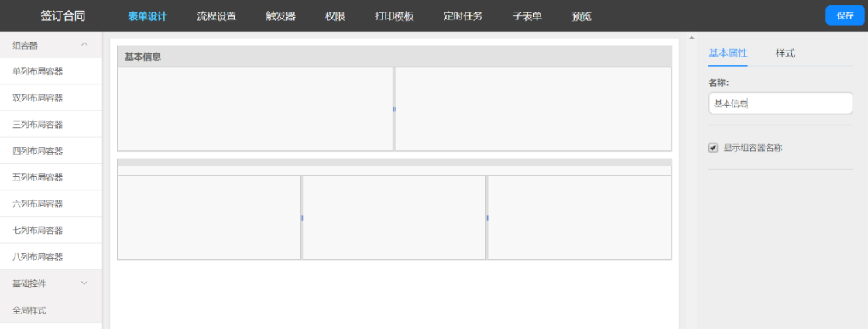Image resolution: width=868 pixels, height=329 pixels.
Task: Select the 子表单 tab
Action: tap(527, 16)
